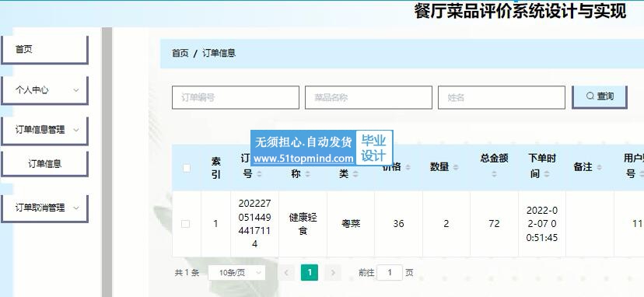The width and height of the screenshot is (644, 297).
Task: Sort by 价格 column arrows
Action: click(408, 167)
